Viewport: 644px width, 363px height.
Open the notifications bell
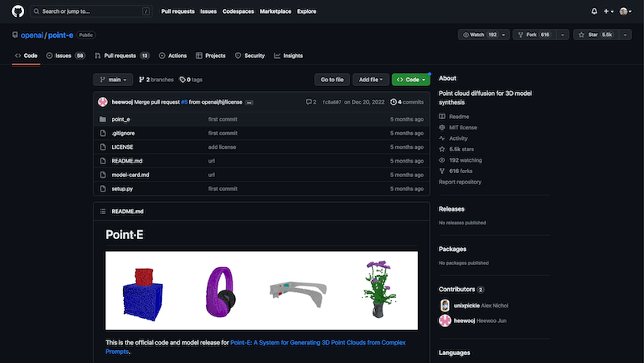pos(594,11)
